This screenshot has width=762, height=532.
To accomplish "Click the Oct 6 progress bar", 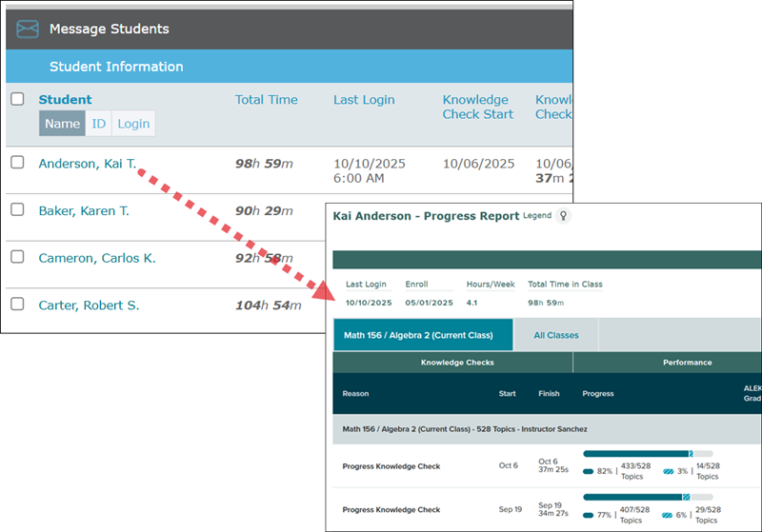I will coord(647,454).
